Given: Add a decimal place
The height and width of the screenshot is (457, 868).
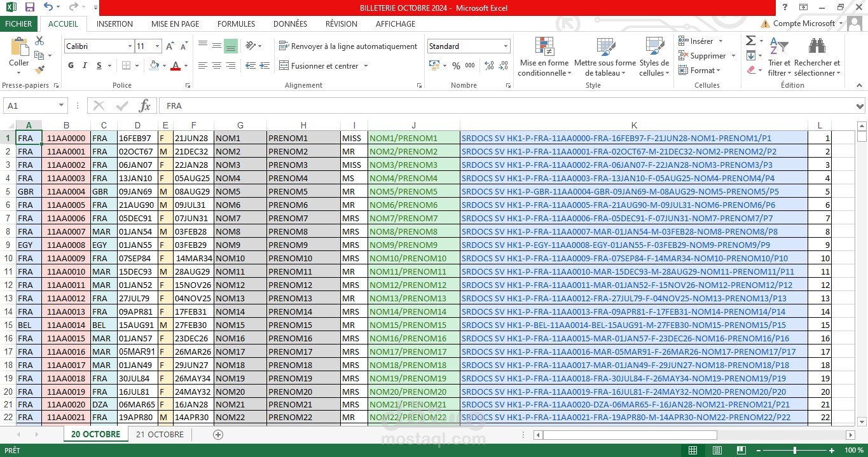Looking at the screenshot, I should pos(490,65).
